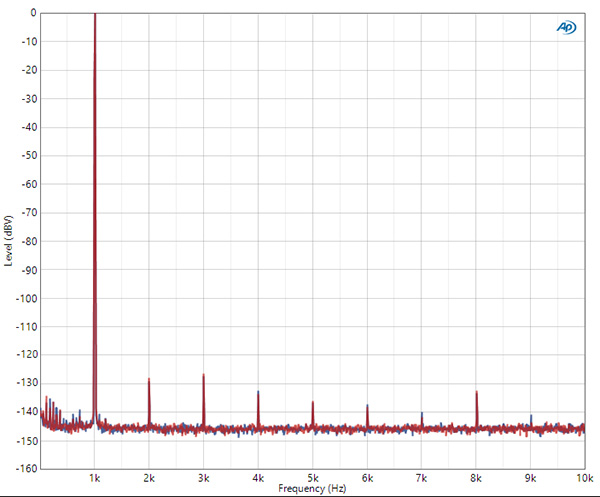Click the -60 level axis label

(29, 184)
